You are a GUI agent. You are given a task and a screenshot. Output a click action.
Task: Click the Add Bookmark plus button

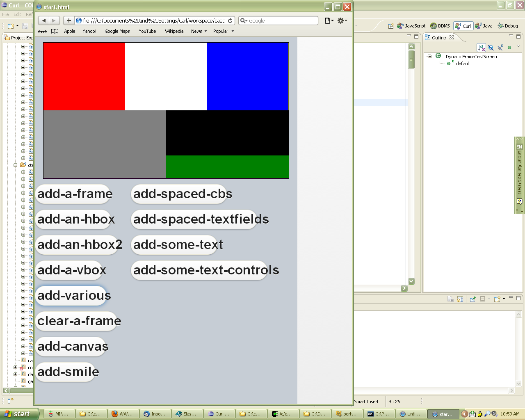point(68,21)
